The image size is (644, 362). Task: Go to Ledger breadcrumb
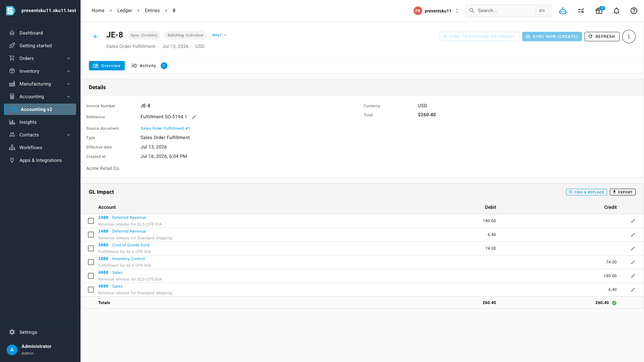point(124,11)
